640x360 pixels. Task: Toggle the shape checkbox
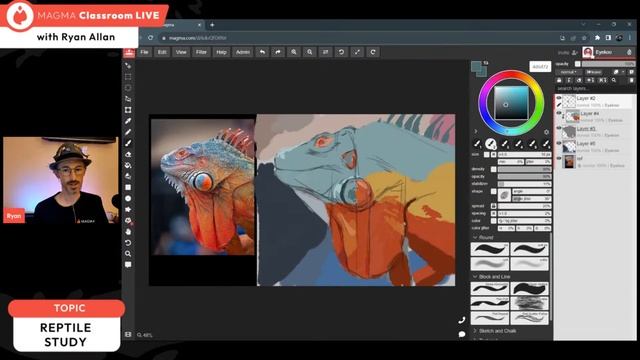coord(493,191)
